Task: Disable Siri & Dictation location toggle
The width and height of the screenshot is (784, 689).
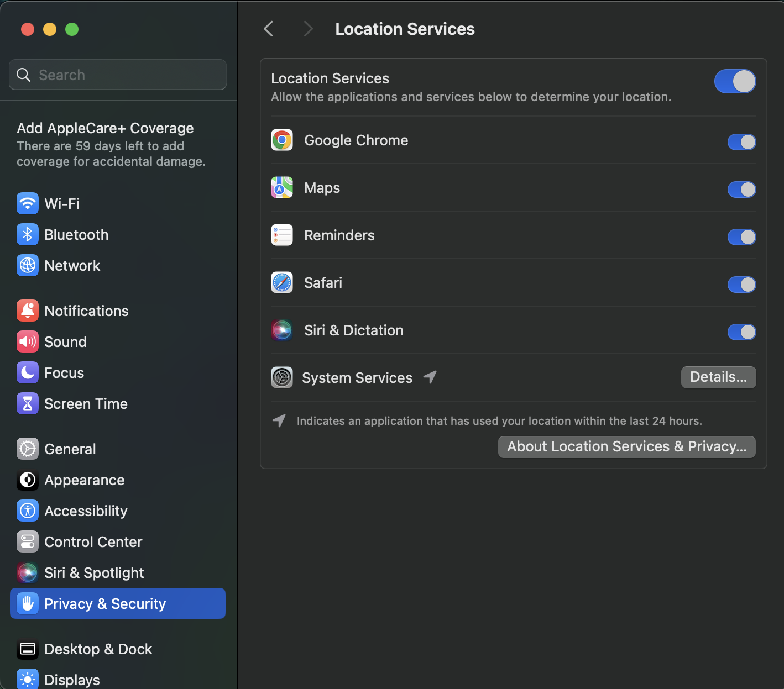Action: point(741,332)
